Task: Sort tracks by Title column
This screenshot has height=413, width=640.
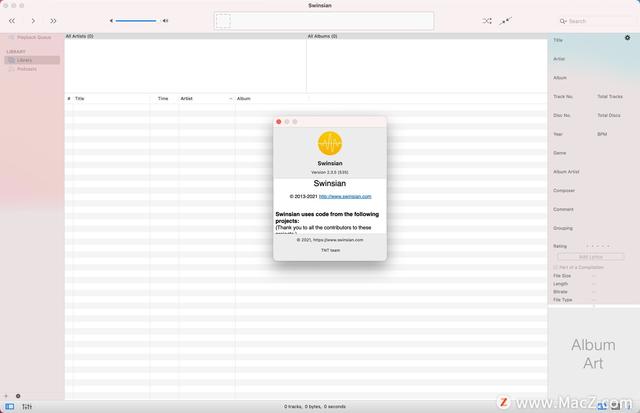Action: (110, 99)
